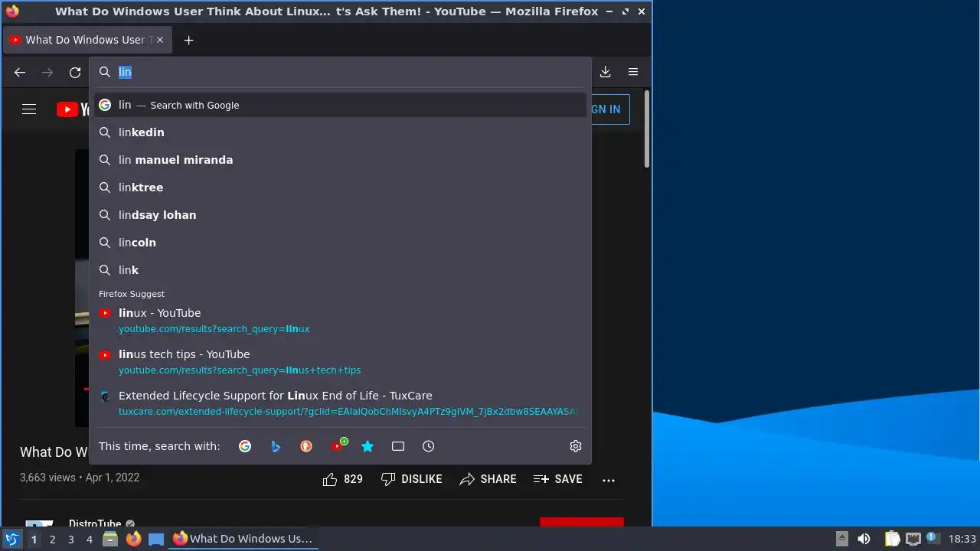Open the update notifier tray icon
980x551 pixels.
coord(932,538)
